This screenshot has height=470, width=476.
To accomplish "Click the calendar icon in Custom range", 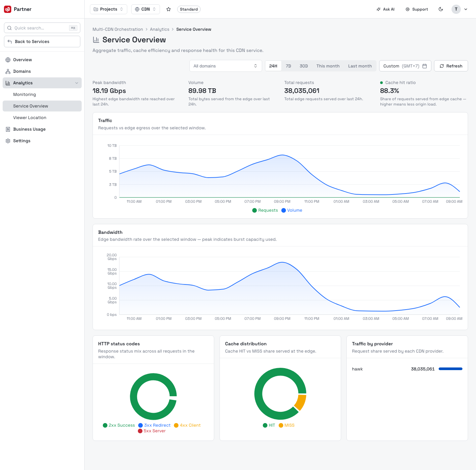I will coord(425,66).
